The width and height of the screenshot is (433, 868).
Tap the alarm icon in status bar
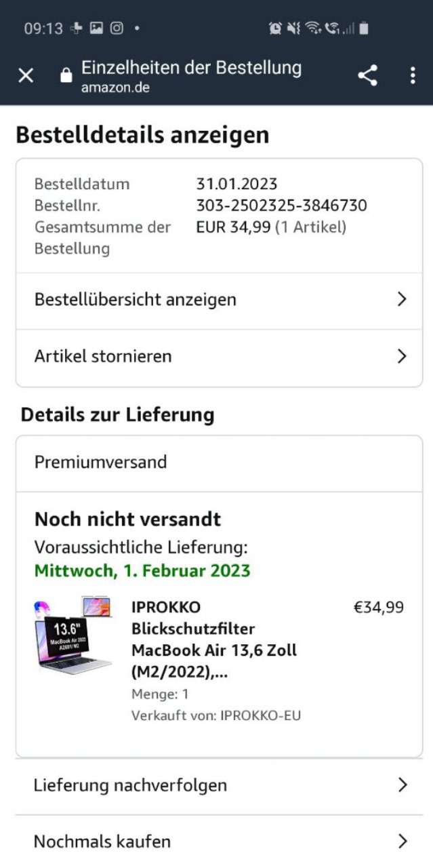point(275,28)
